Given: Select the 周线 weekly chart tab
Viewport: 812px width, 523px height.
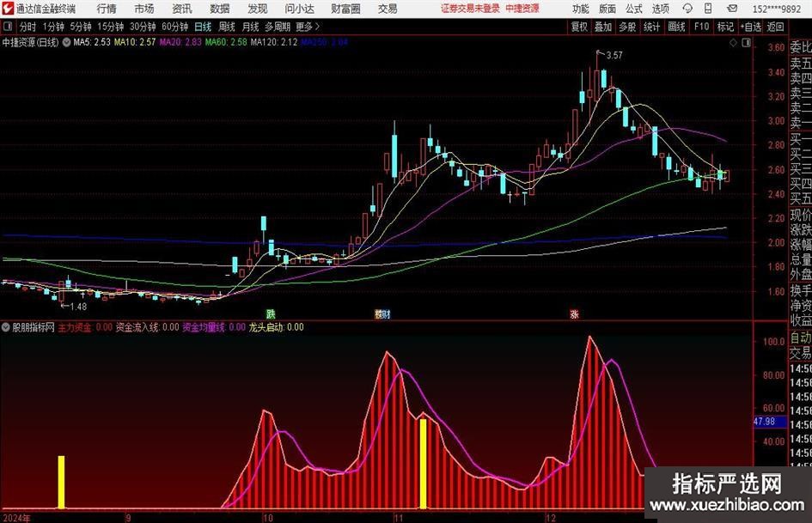Looking at the screenshot, I should [x=227, y=27].
